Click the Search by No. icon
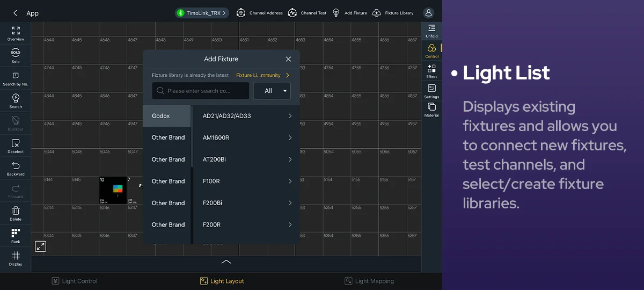This screenshot has height=290, width=644. (16, 78)
